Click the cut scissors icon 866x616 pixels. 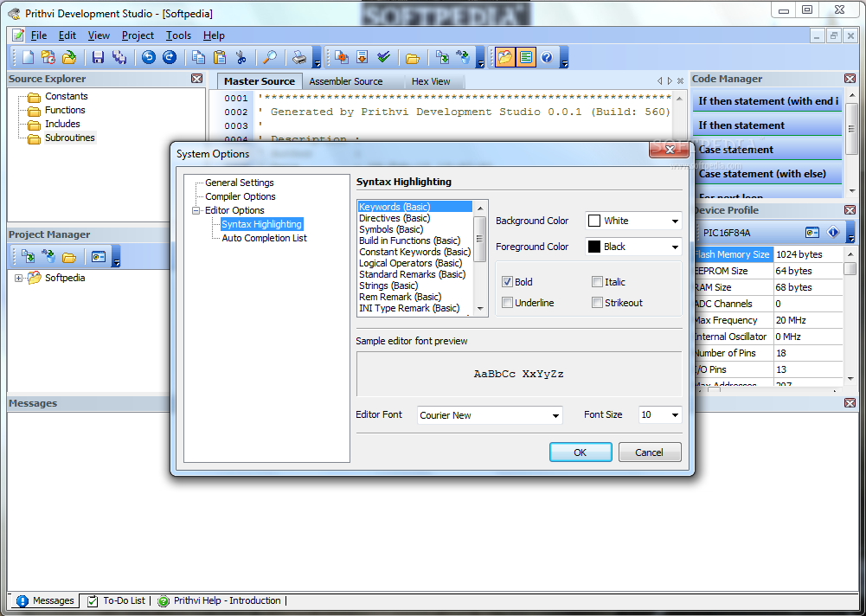[x=241, y=57]
